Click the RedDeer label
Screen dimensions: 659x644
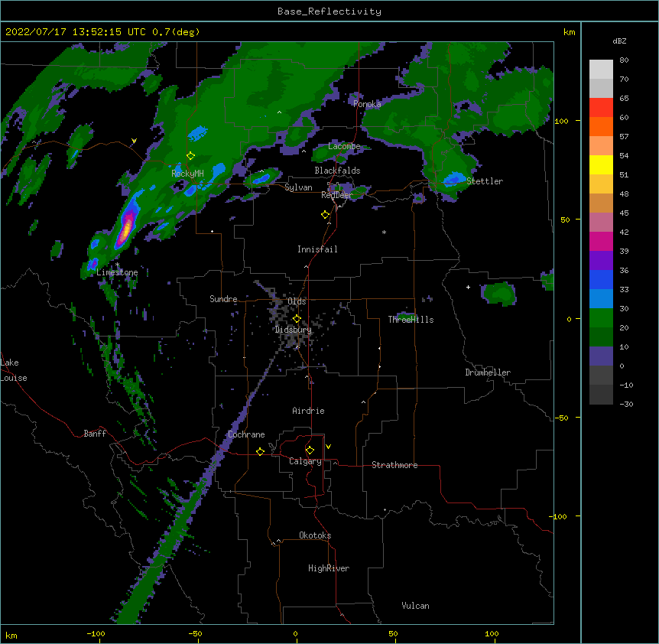pos(336,195)
